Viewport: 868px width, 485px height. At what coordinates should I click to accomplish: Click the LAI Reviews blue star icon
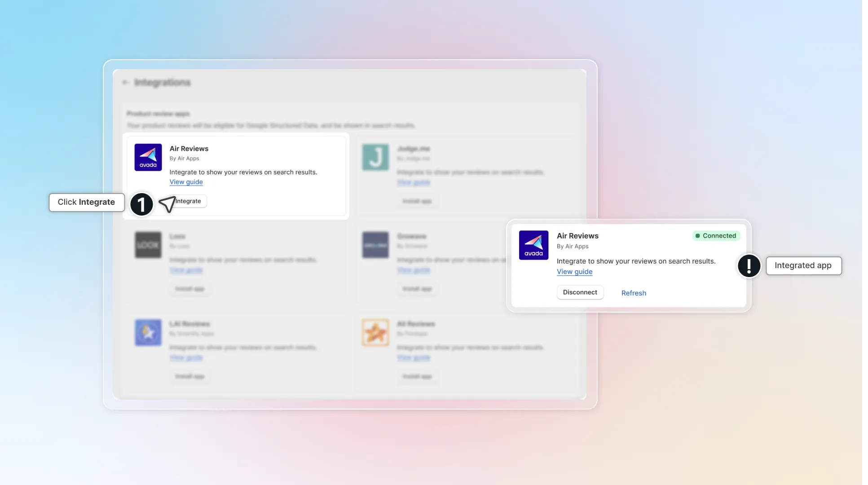pyautogui.click(x=148, y=332)
